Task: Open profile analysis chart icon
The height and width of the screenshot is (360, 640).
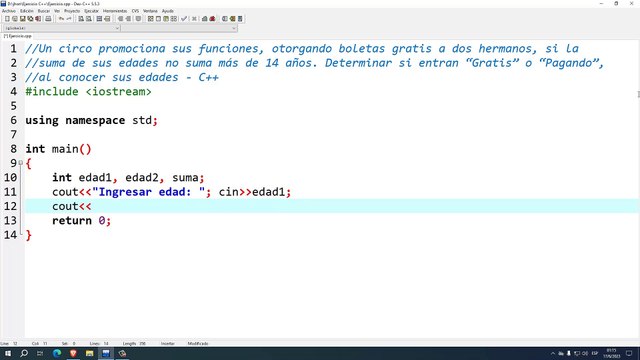Action: click(204, 19)
